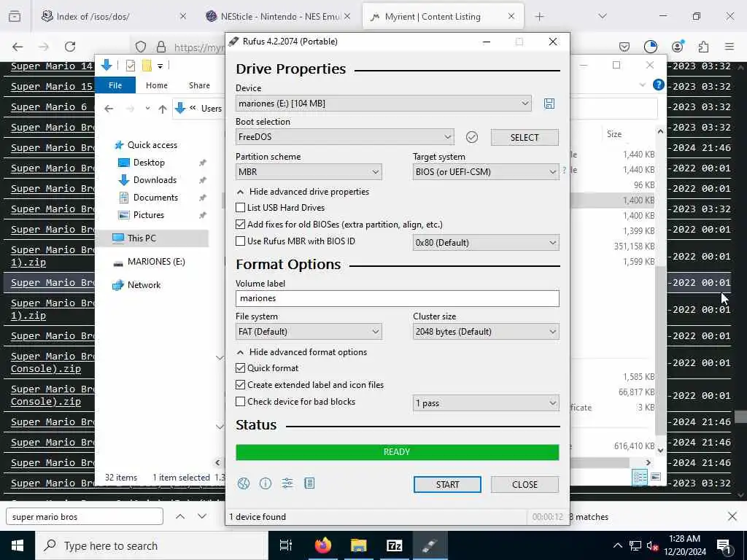The width and height of the screenshot is (747, 560).
Task: Go up one folder in Explorer
Action: [163, 109]
